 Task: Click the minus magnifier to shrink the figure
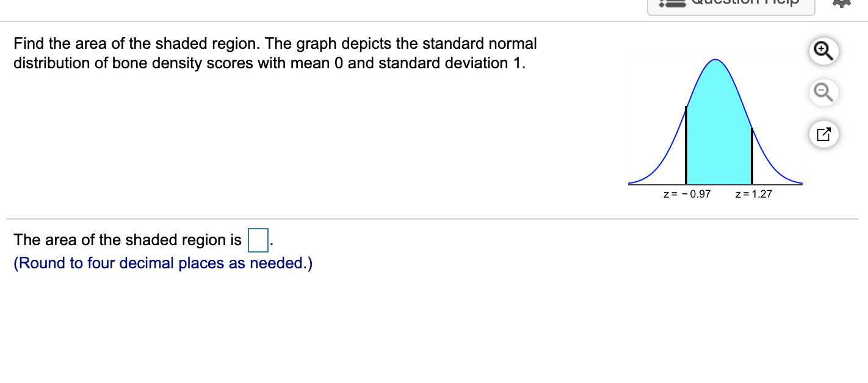[823, 93]
